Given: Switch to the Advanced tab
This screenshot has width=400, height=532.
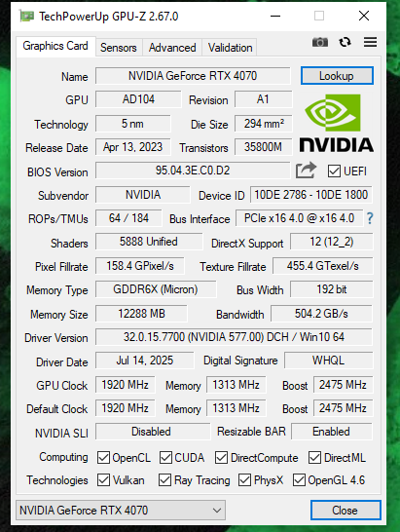Looking at the screenshot, I should pyautogui.click(x=172, y=48).
